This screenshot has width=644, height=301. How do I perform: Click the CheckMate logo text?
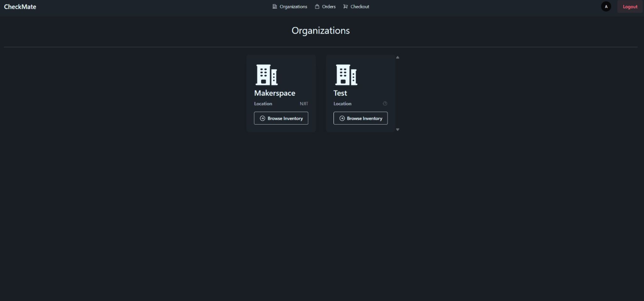pyautogui.click(x=20, y=7)
